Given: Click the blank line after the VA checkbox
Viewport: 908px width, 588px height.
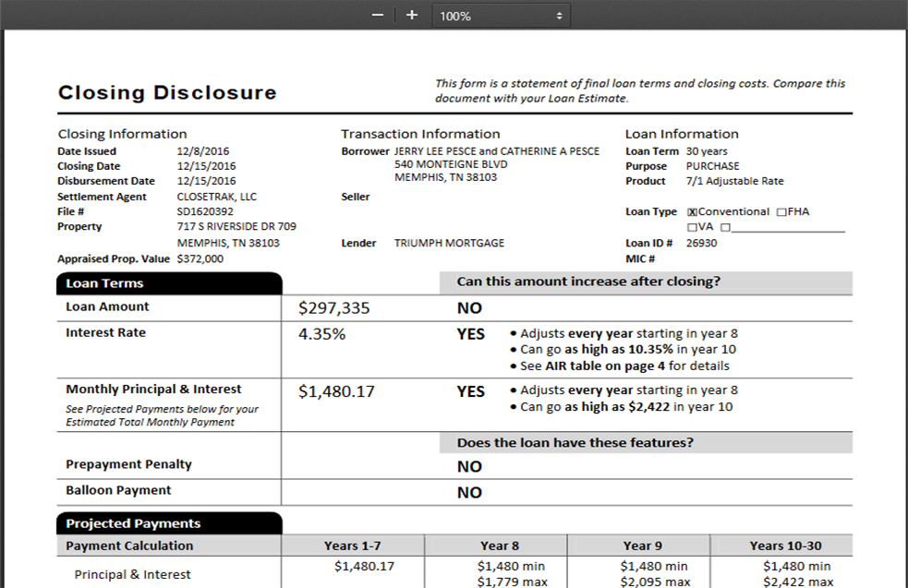Looking at the screenshot, I should [788, 227].
